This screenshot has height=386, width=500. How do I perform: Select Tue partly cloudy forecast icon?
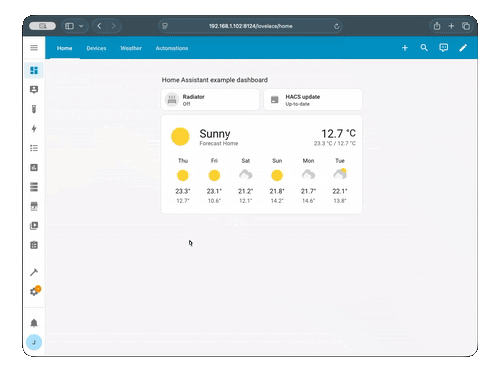click(x=340, y=174)
